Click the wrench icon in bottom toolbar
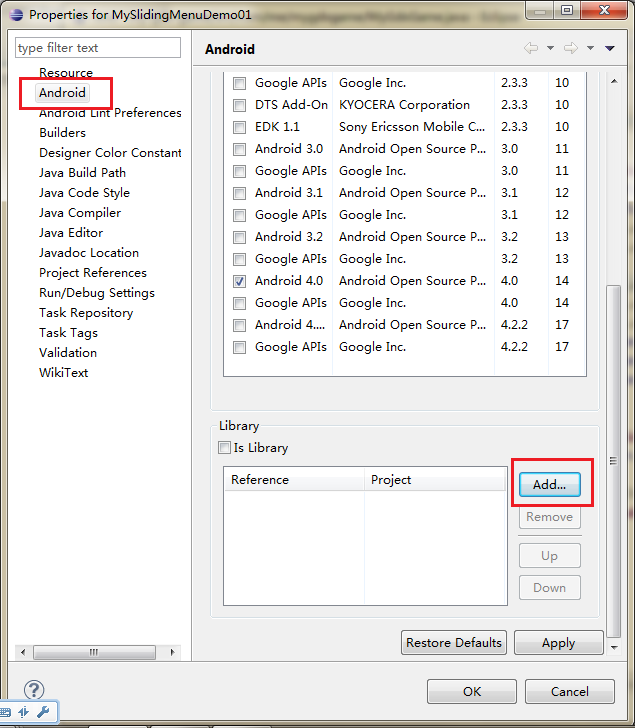This screenshot has width=635, height=728. (x=43, y=712)
